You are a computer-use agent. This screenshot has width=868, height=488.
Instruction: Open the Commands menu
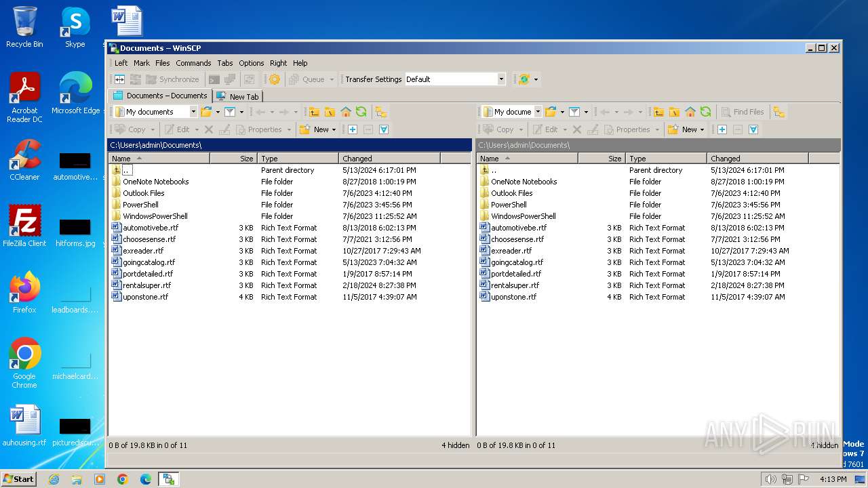(193, 63)
